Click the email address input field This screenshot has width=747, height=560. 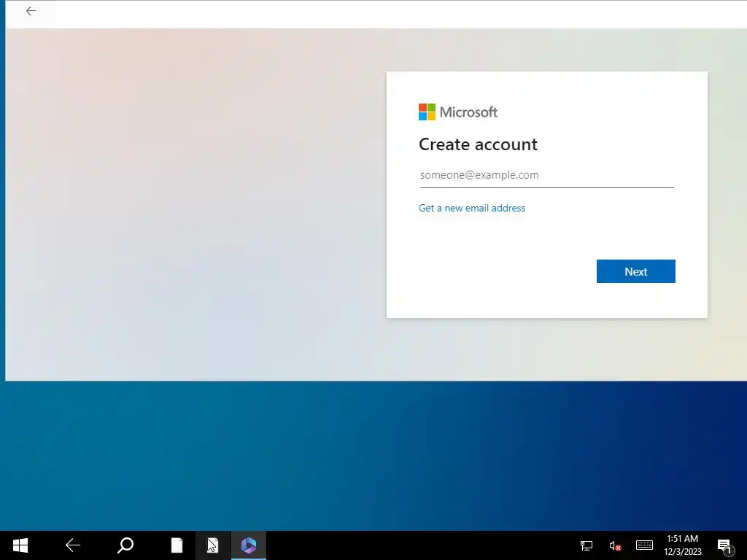(x=546, y=175)
